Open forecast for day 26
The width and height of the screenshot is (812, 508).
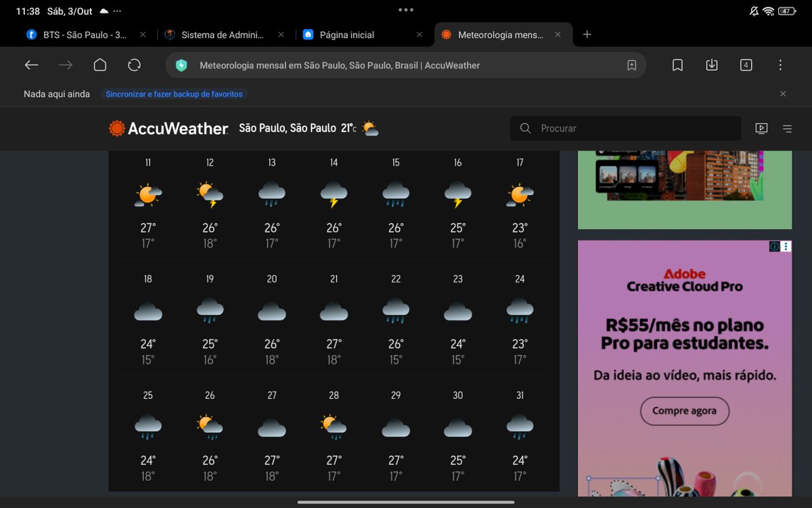click(x=210, y=435)
